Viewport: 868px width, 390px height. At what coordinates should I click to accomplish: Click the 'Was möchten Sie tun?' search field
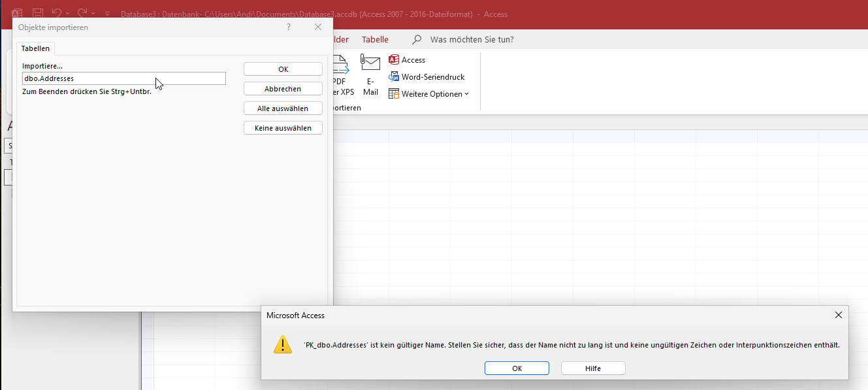coord(472,39)
